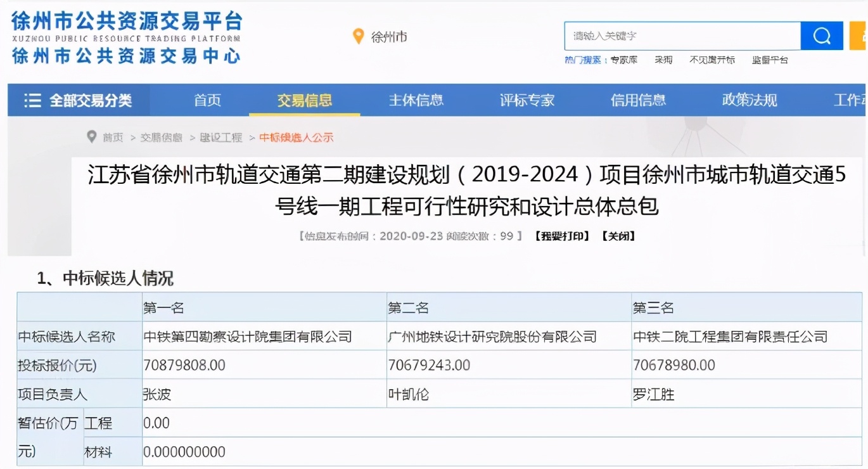Click the 徐州市 city selector text

point(389,37)
